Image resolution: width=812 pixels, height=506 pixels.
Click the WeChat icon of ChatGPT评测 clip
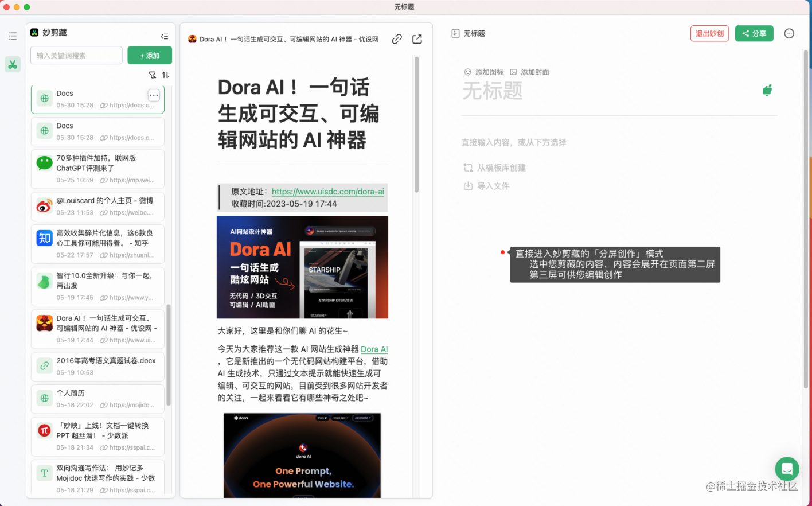click(x=45, y=163)
